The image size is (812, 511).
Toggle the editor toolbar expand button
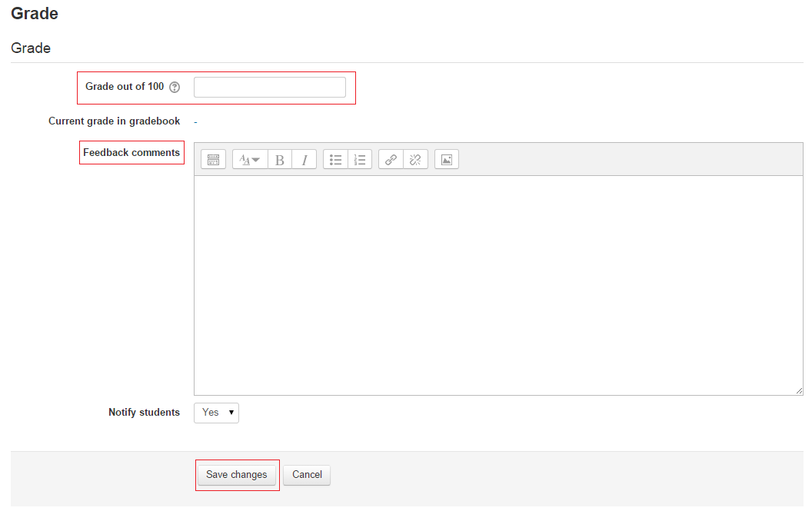pyautogui.click(x=214, y=160)
